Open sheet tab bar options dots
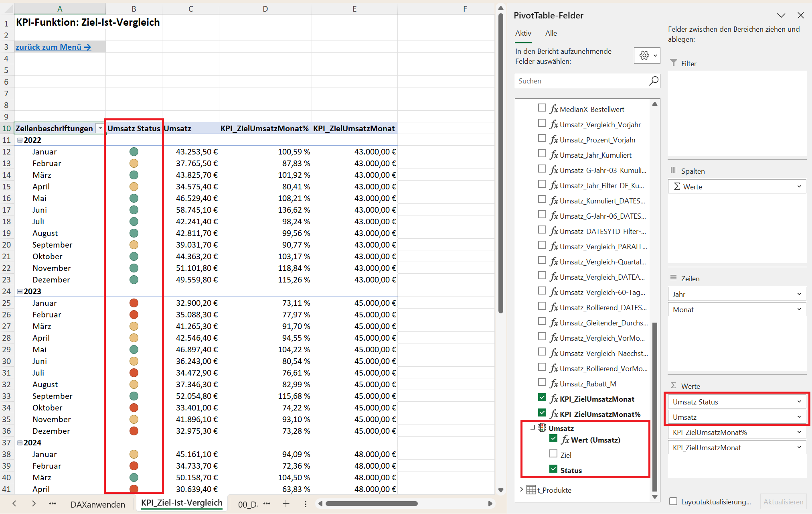The width and height of the screenshot is (812, 514). coord(306,504)
